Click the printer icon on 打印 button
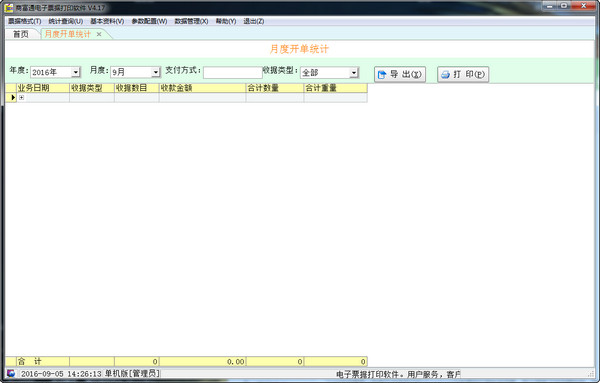 click(445, 75)
